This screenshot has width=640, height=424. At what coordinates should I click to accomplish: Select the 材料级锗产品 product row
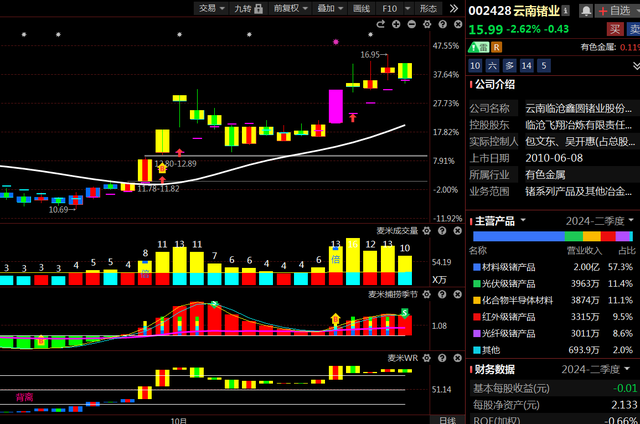pos(553,267)
